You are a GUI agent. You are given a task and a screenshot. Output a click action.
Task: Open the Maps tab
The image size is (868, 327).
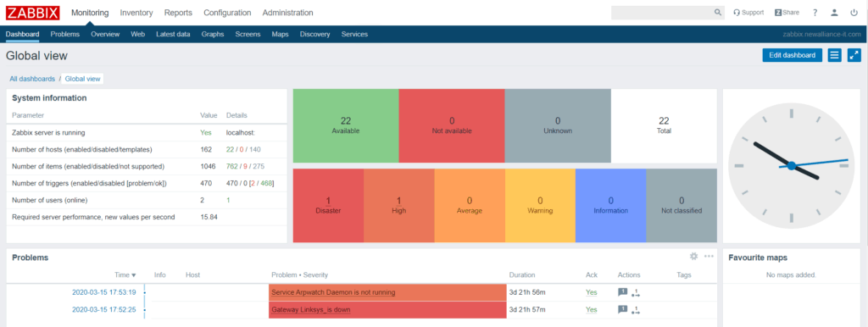coord(280,34)
